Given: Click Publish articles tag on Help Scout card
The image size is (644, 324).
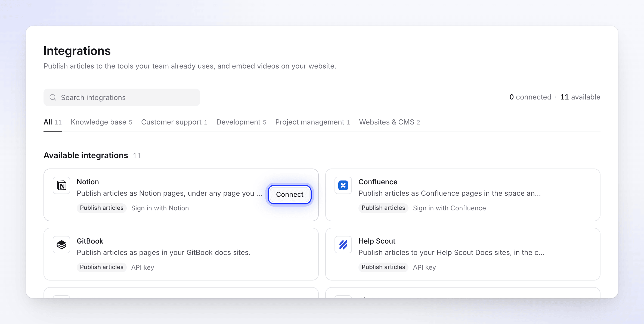Looking at the screenshot, I should 383,267.
